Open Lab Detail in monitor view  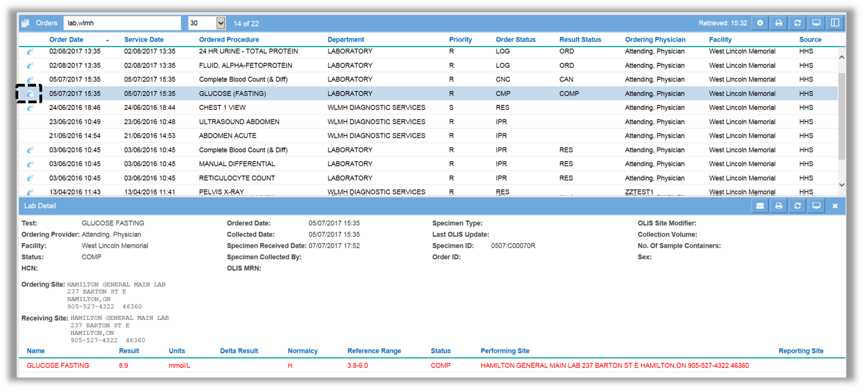tap(816, 206)
